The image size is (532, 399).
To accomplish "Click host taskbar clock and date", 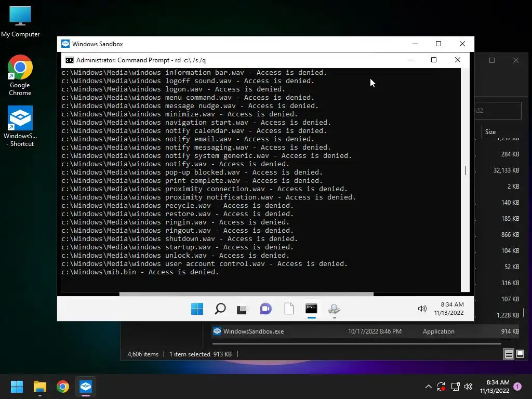I will 495,387.
